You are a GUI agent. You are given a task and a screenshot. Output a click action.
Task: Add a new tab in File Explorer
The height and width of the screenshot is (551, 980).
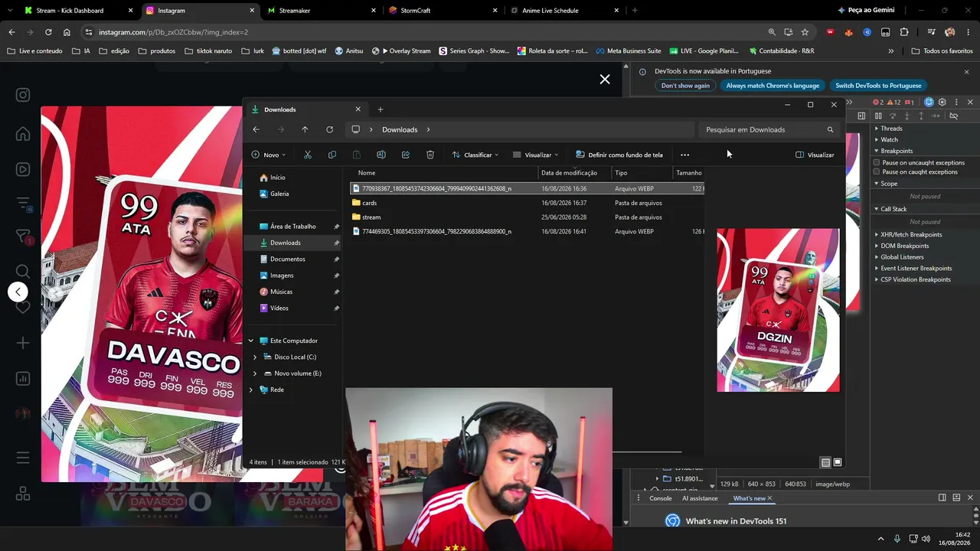tap(381, 109)
